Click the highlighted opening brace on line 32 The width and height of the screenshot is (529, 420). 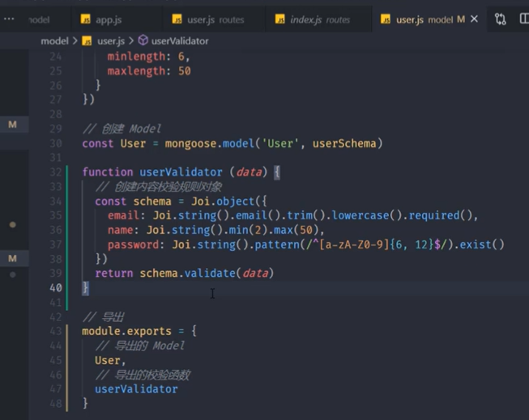[276, 172]
